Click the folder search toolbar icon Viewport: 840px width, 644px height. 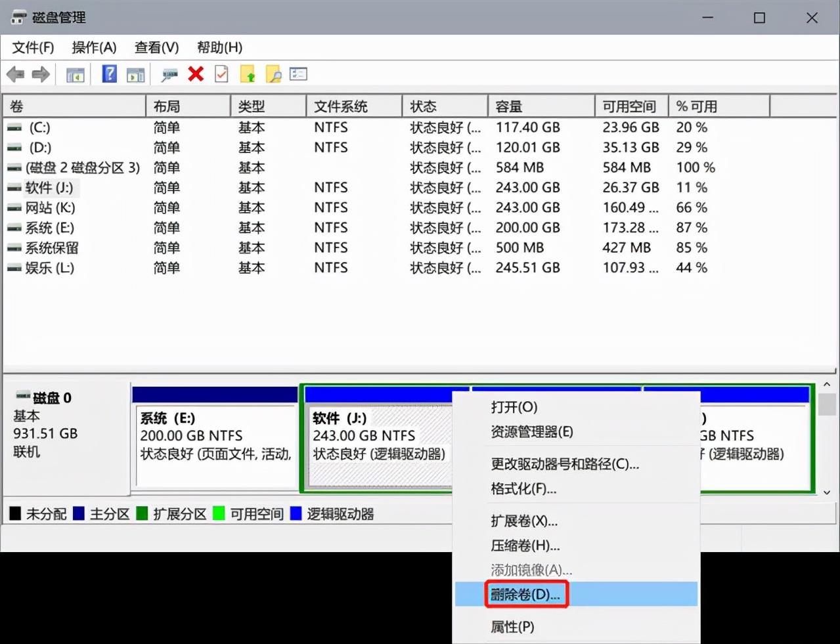(x=274, y=74)
